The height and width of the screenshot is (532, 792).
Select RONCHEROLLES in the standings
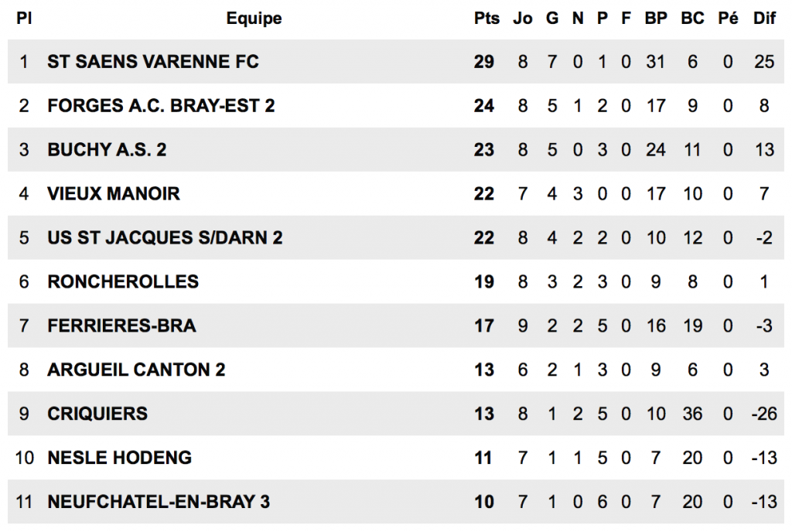(x=123, y=281)
